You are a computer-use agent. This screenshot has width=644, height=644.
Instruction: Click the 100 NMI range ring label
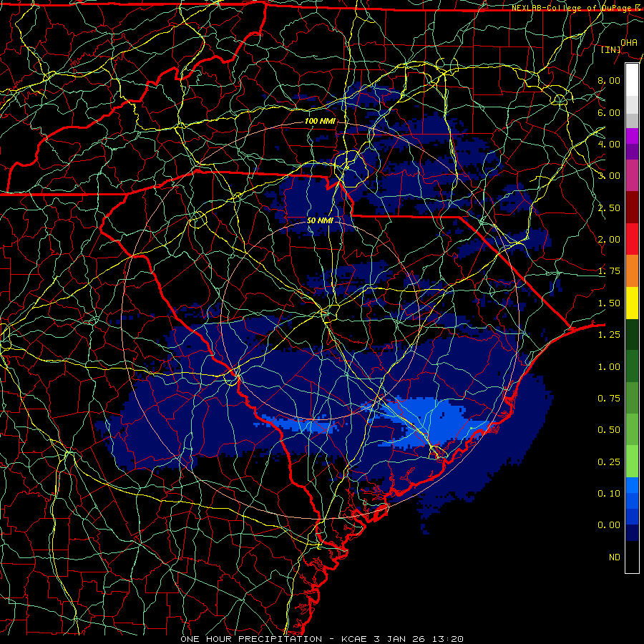tap(320, 121)
